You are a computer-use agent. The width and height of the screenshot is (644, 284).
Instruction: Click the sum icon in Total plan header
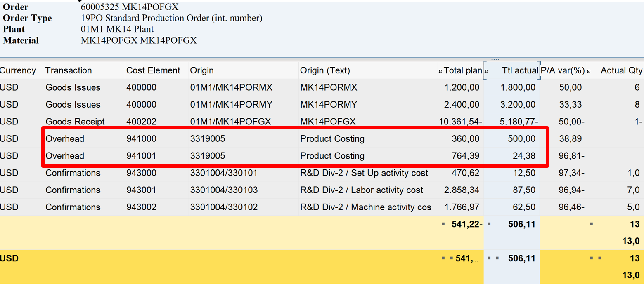click(x=440, y=71)
